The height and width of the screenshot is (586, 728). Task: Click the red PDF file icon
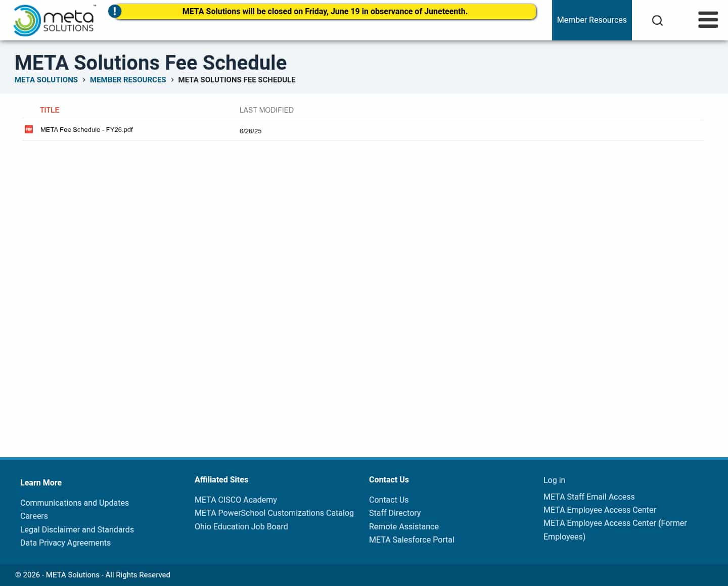coord(29,129)
